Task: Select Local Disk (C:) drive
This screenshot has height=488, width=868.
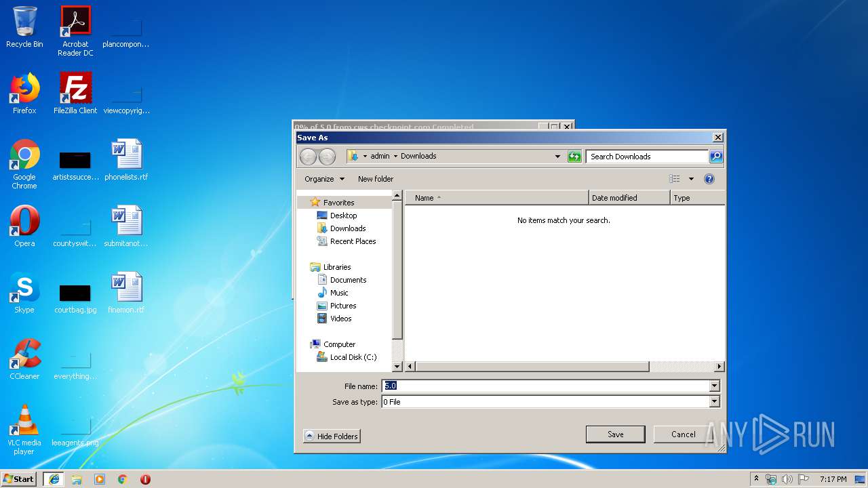Action: click(353, 357)
